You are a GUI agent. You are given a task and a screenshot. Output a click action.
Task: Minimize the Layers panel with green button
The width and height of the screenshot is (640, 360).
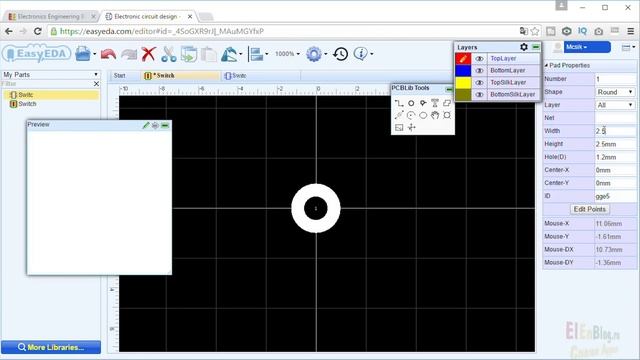[536, 47]
